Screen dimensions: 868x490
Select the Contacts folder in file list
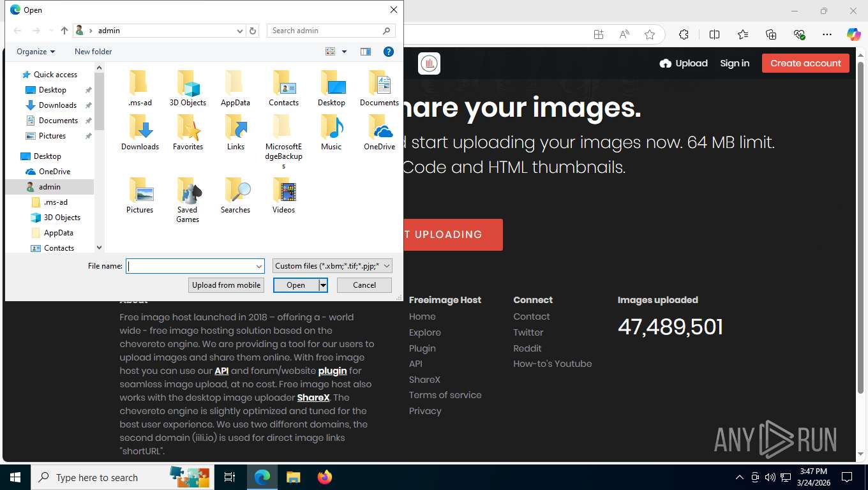(283, 89)
